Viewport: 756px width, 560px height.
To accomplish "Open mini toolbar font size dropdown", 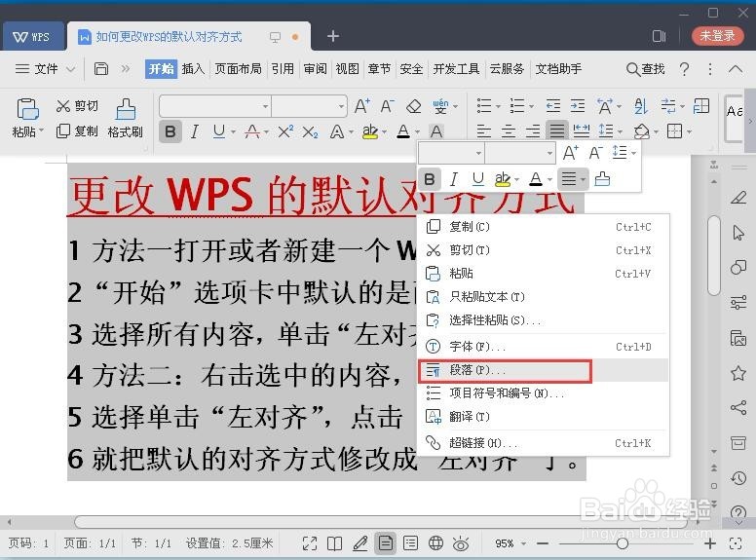I will (549, 153).
